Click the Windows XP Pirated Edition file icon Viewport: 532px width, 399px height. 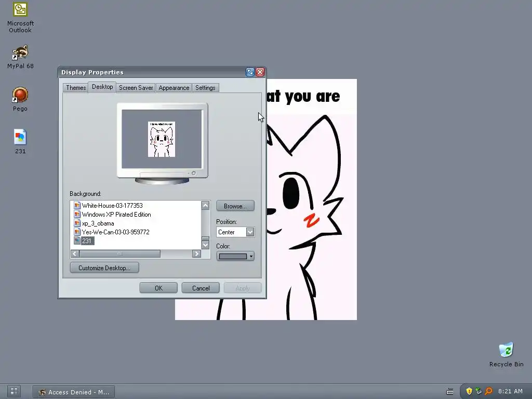pos(77,215)
